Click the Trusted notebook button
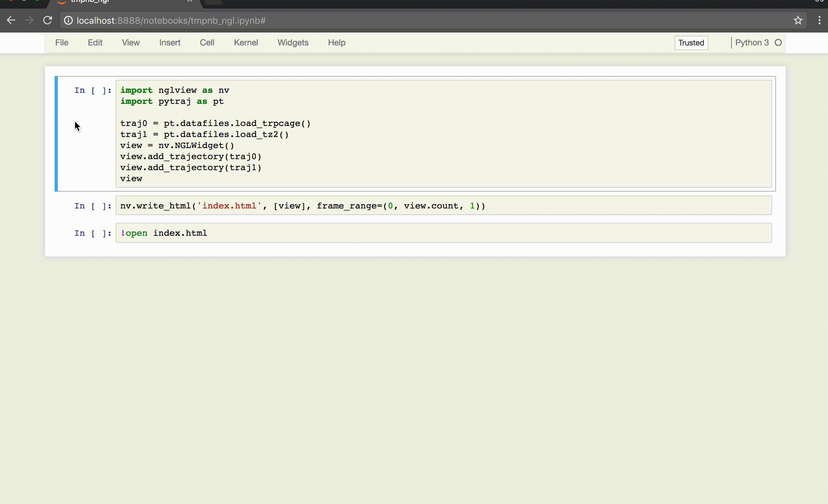Image resolution: width=828 pixels, height=504 pixels. point(691,43)
